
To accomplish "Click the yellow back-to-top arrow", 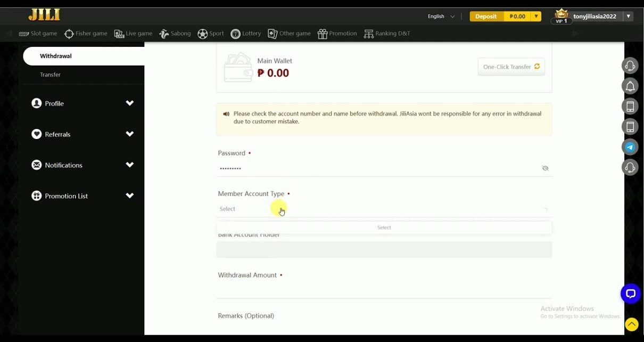I will tap(631, 324).
